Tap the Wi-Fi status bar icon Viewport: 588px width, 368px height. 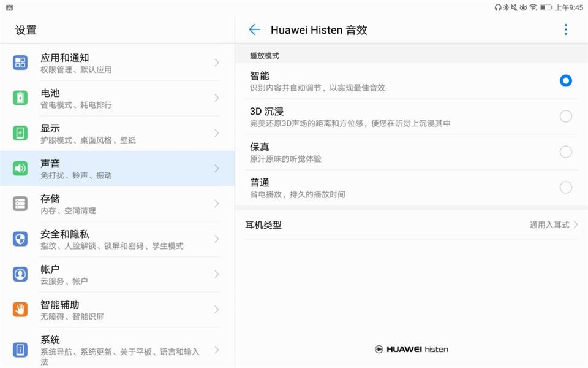(x=533, y=7)
